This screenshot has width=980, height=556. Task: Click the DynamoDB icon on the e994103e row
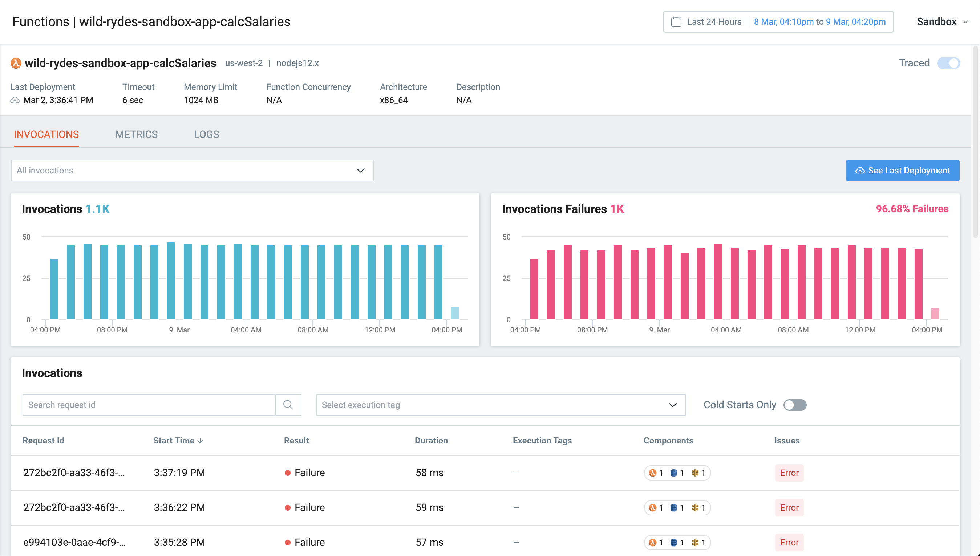pos(675,542)
